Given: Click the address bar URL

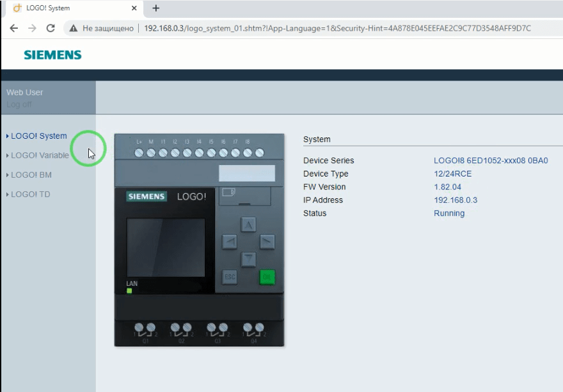Looking at the screenshot, I should pyautogui.click(x=337, y=28).
